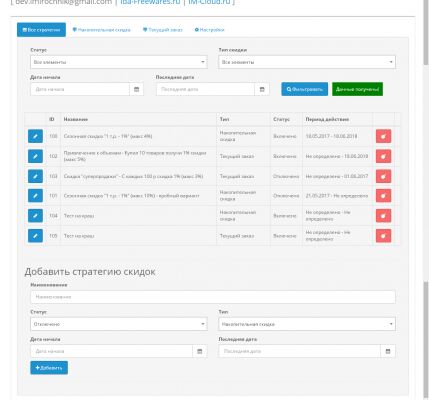429x400 pixels.
Task: Delete strategy with ID 105
Action: [383, 236]
